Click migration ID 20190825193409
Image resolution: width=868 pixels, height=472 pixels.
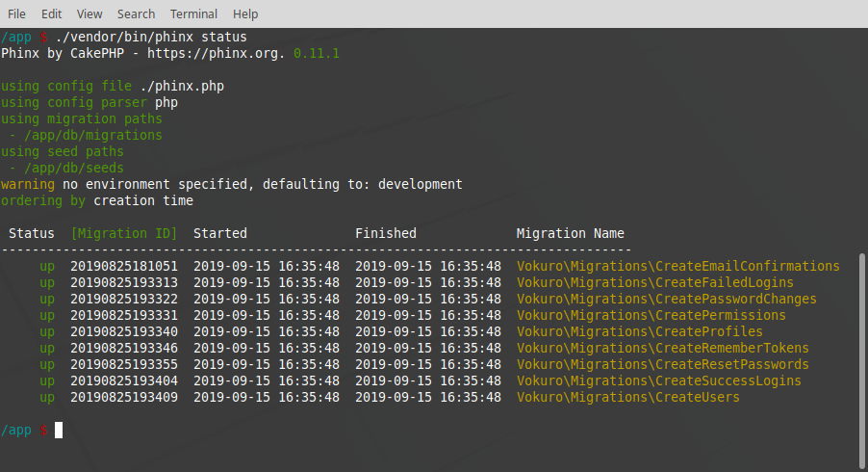[124, 398]
